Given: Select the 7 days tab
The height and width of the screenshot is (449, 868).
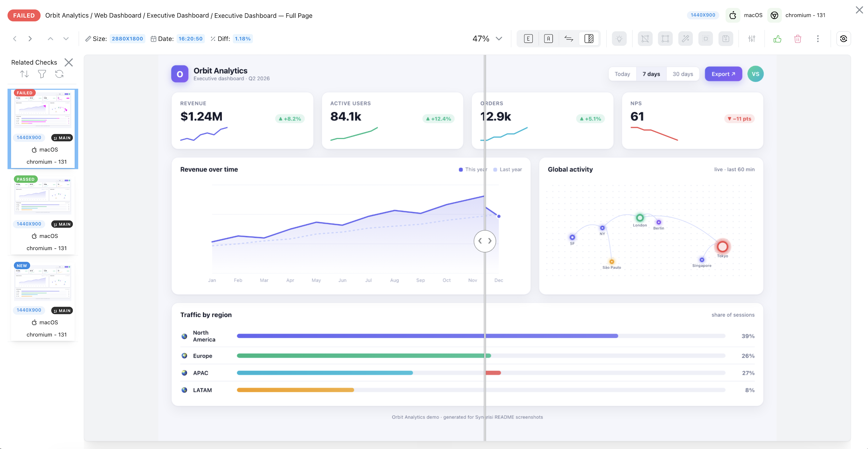Looking at the screenshot, I should pos(651,74).
